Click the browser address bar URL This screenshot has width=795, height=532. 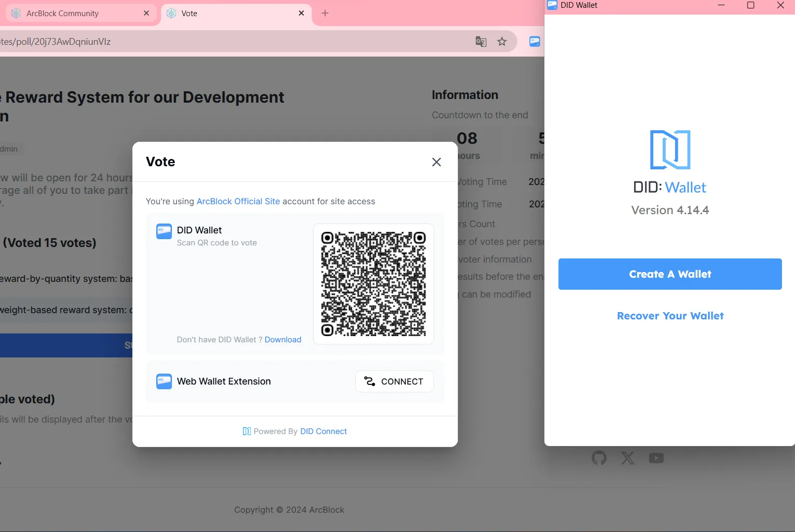point(55,42)
